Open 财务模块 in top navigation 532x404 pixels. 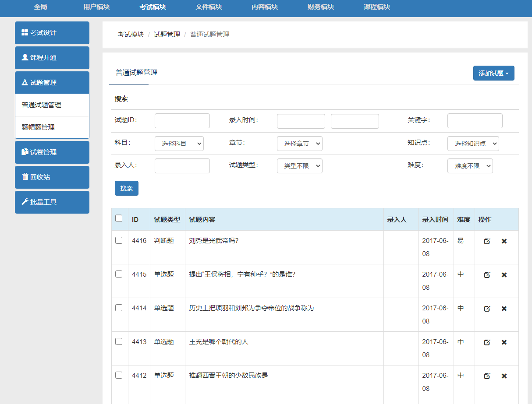point(321,7)
